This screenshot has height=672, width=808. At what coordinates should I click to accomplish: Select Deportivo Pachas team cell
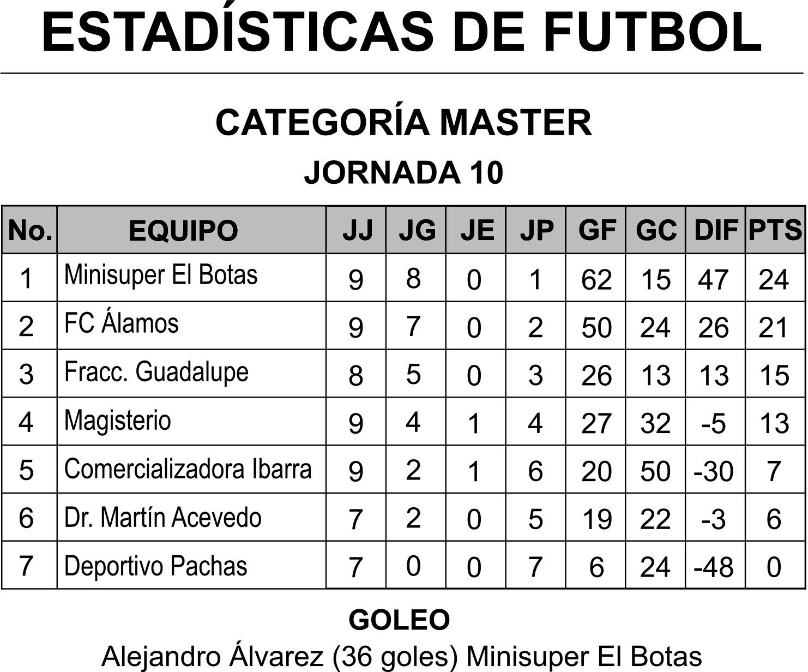tap(155, 566)
